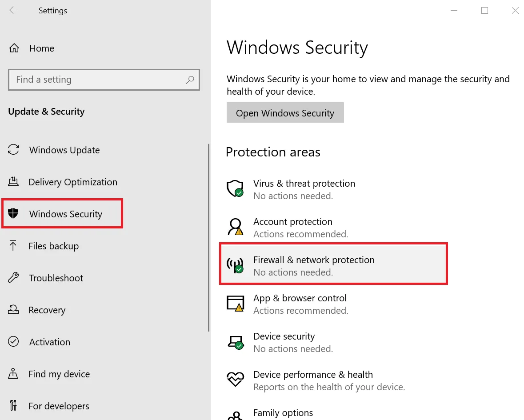Click the Find a setting search box
The width and height of the screenshot is (524, 420).
[98, 80]
